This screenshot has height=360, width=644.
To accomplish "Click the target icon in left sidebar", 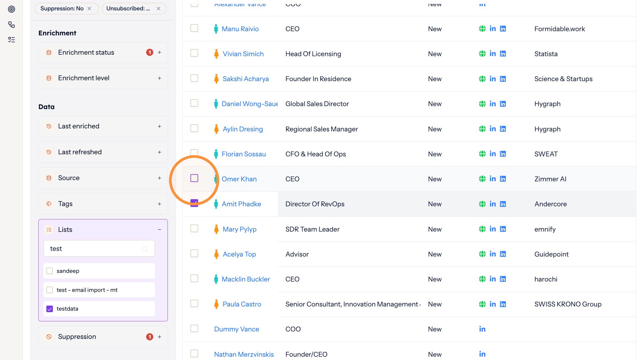I will pos(12,9).
